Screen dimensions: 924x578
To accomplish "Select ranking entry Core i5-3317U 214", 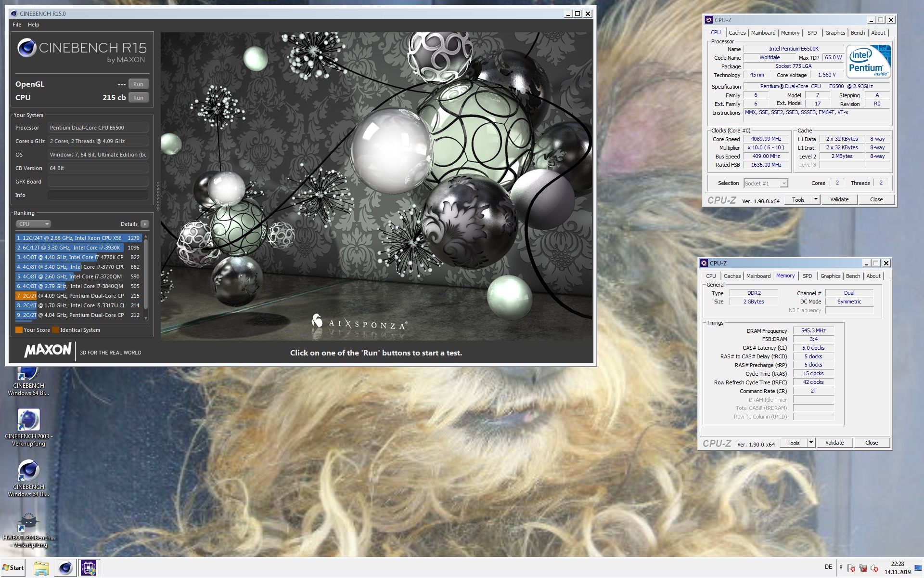I will (x=78, y=305).
